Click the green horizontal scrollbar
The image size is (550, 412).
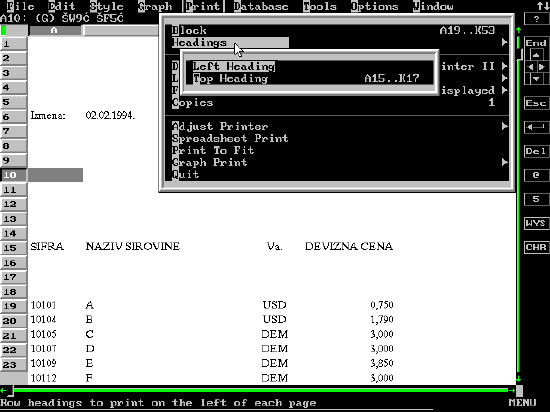(260, 390)
